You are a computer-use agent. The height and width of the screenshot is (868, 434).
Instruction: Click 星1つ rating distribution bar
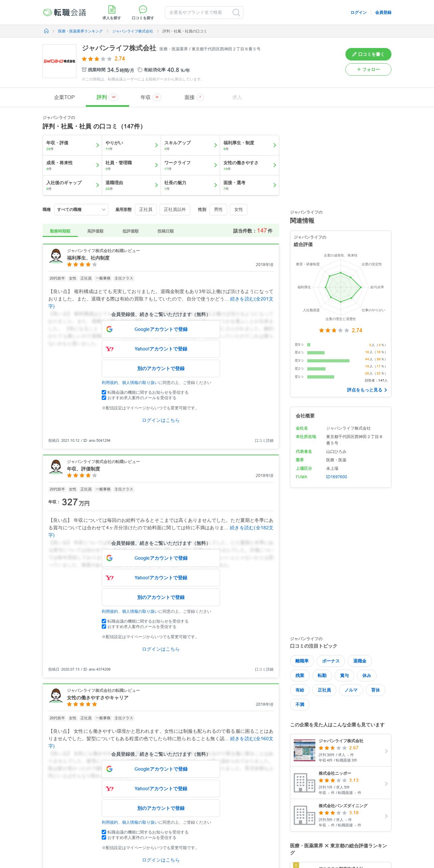[x=320, y=377]
